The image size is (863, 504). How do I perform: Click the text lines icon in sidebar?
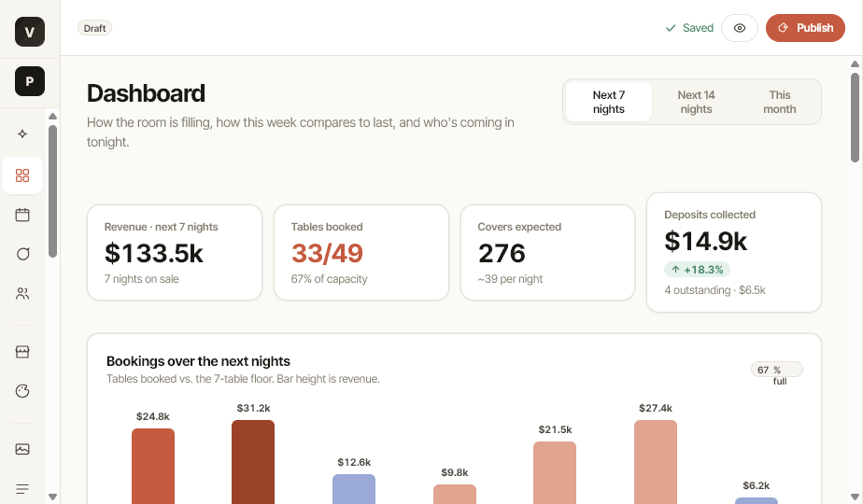[x=22, y=488]
